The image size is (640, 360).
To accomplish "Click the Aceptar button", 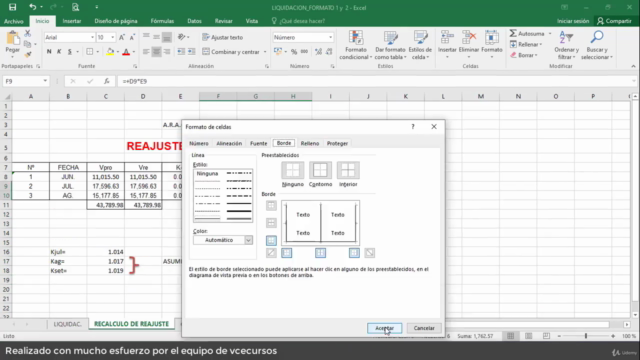I will 384,328.
